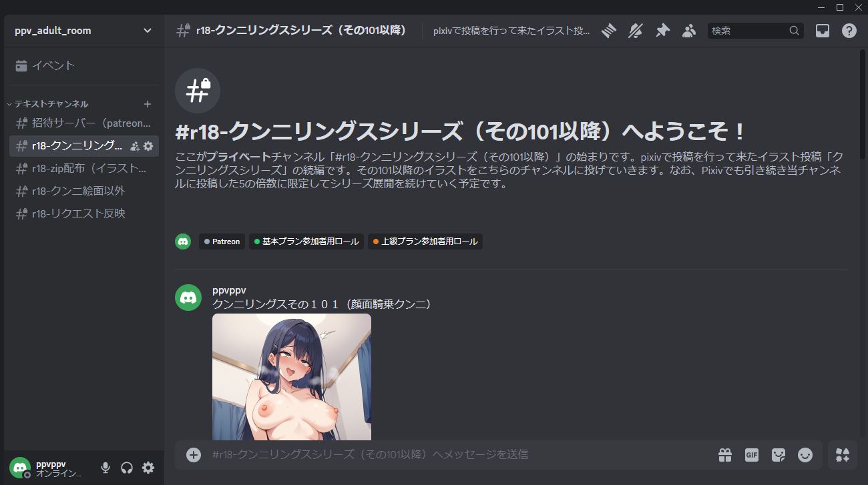Deafen with the headphones icon
Screen dimensions: 868x485
[x=127, y=468]
